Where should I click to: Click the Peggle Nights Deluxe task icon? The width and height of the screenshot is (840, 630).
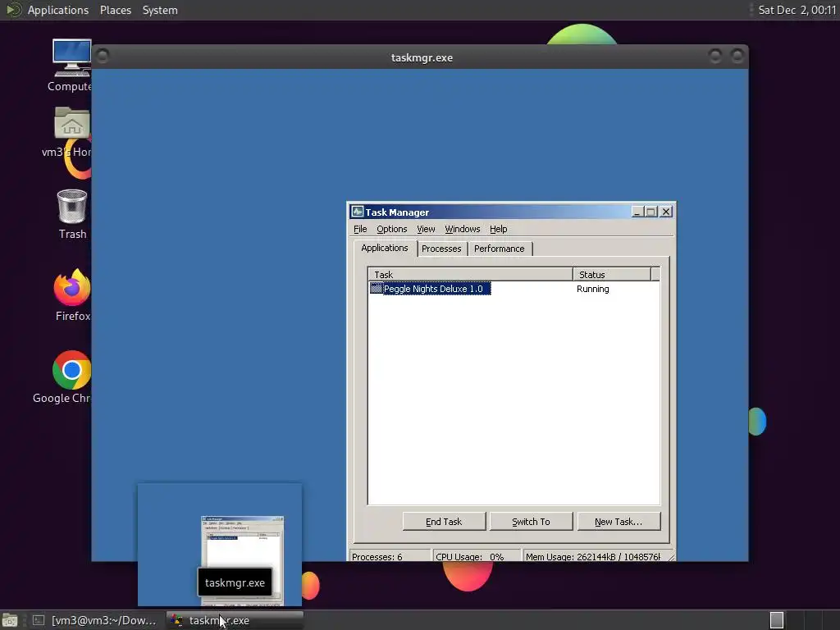[376, 289]
